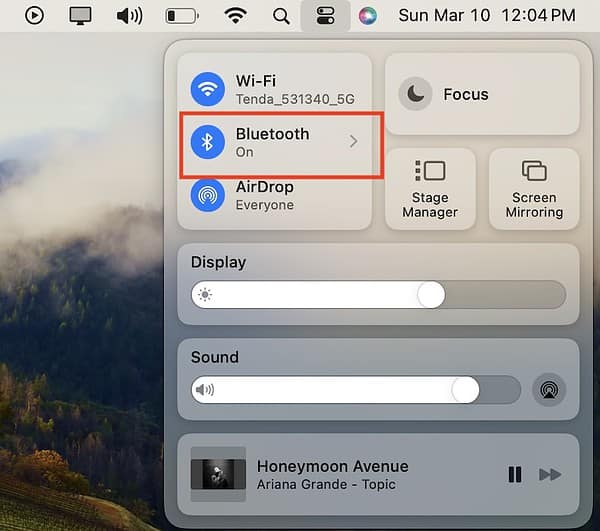Toggle the Wi-Fi blue circle icon

pos(207,89)
